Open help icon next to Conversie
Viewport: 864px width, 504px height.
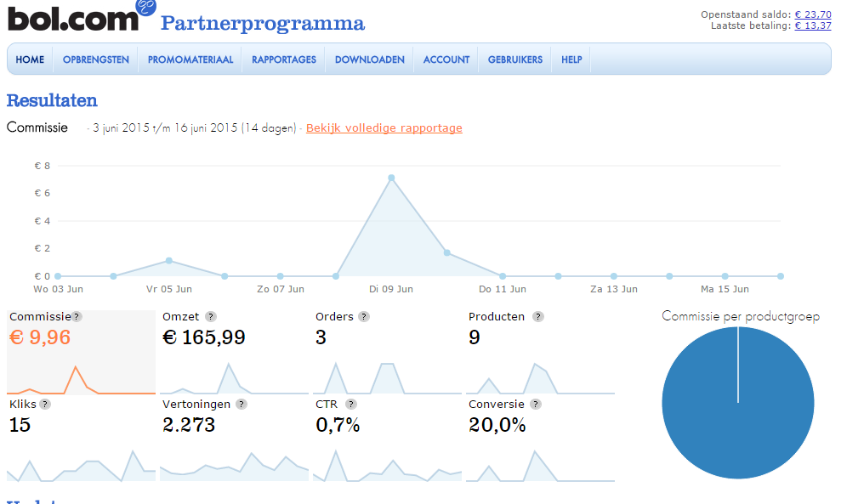point(536,405)
